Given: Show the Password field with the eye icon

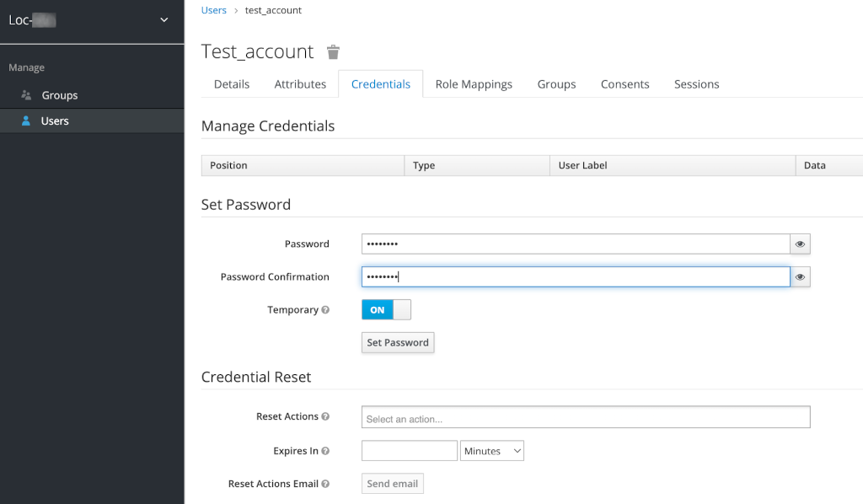Looking at the screenshot, I should coord(800,244).
